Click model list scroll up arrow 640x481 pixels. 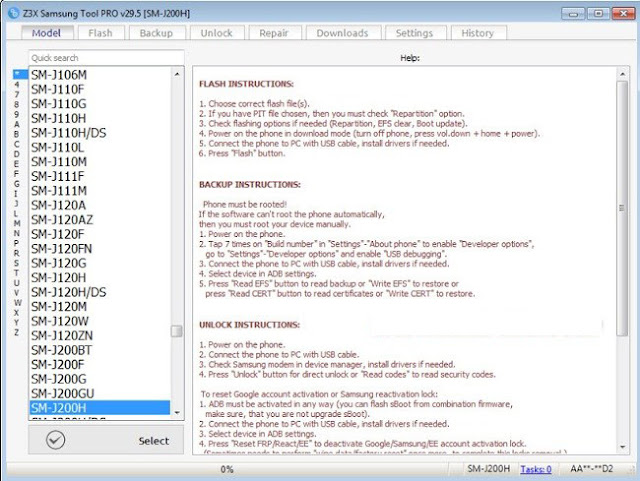pos(177,74)
